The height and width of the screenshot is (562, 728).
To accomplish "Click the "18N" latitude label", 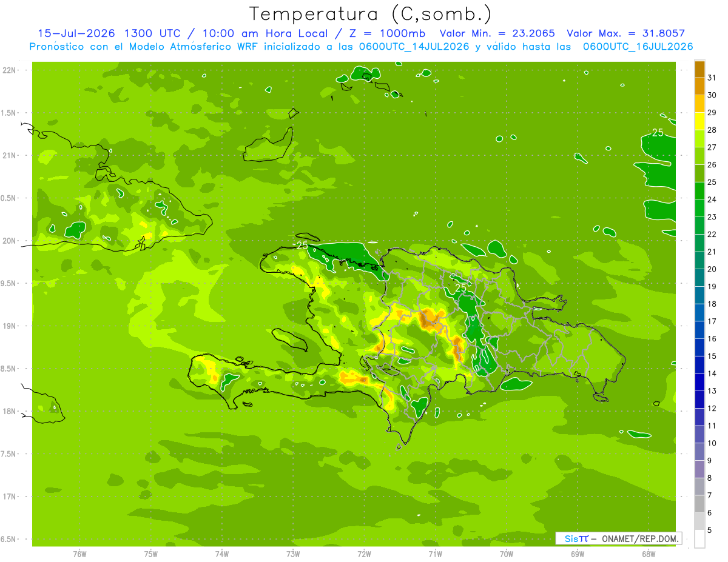I will pos(10,411).
